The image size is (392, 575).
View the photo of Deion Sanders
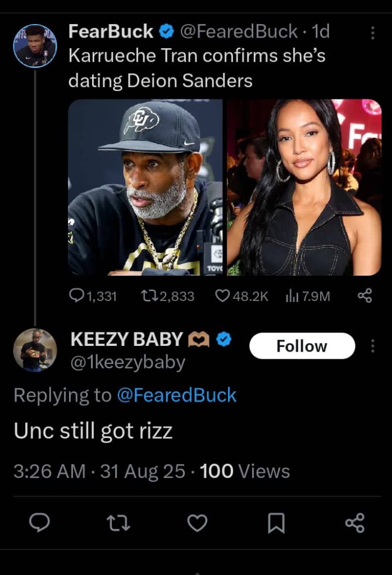click(146, 188)
